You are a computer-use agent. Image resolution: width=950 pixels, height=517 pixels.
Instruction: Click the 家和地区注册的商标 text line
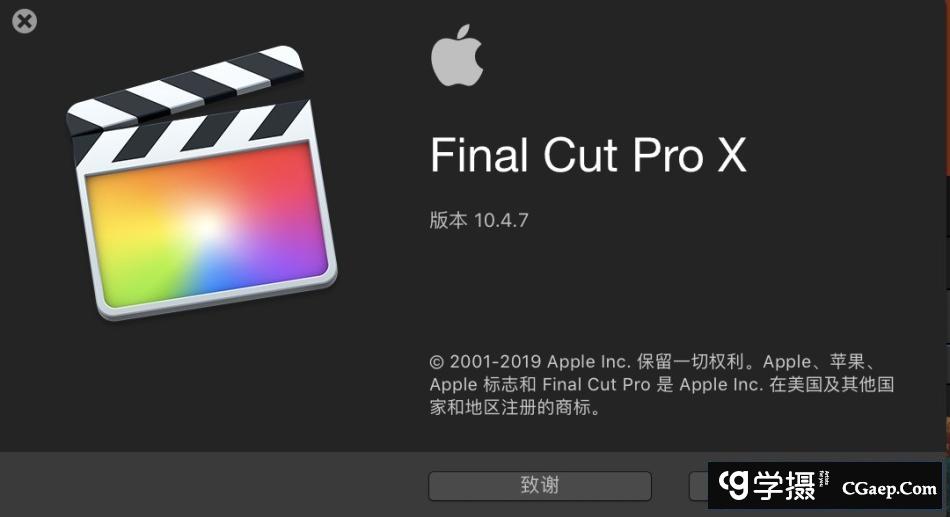pos(515,407)
